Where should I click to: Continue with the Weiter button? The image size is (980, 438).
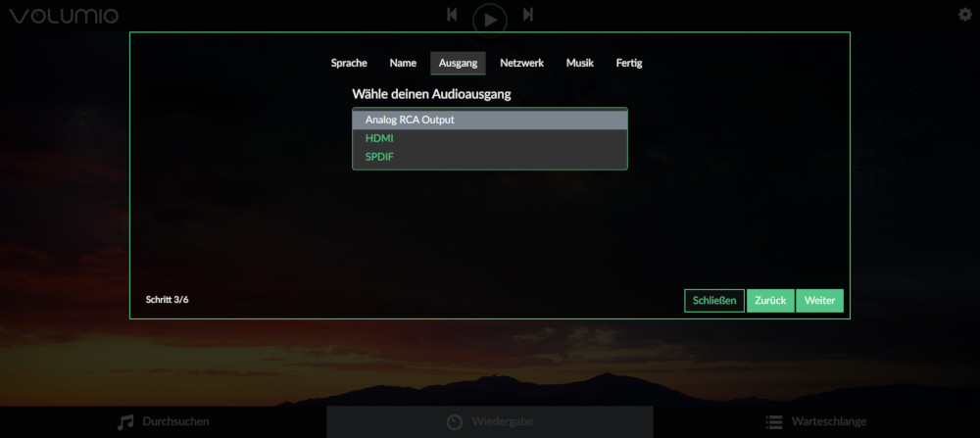coord(819,301)
